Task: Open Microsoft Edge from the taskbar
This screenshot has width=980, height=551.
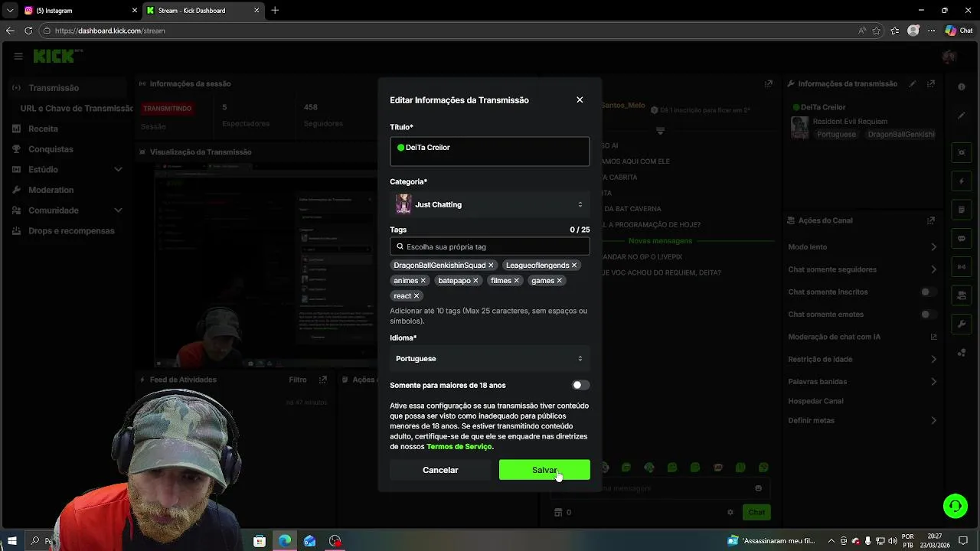Action: point(284,541)
